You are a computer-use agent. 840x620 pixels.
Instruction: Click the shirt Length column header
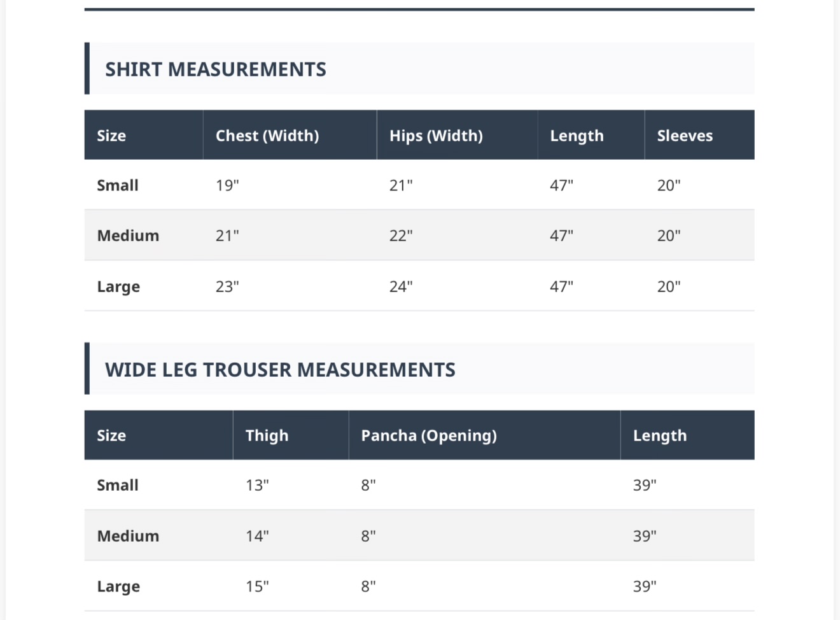click(x=577, y=135)
